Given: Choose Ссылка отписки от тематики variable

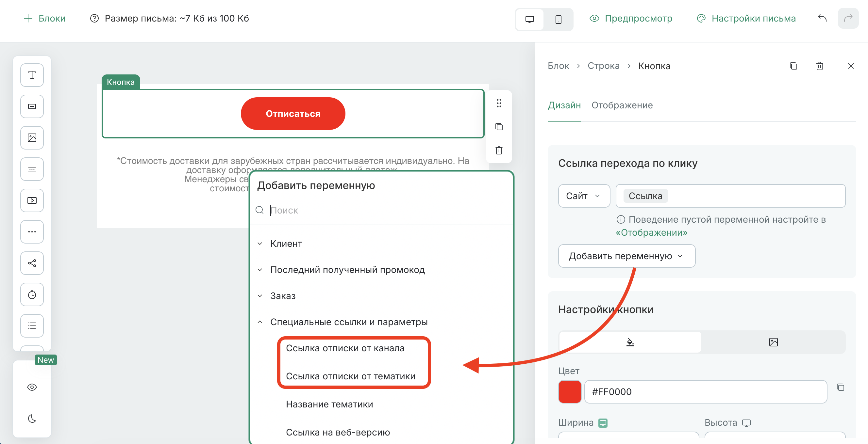Looking at the screenshot, I should pyautogui.click(x=350, y=376).
